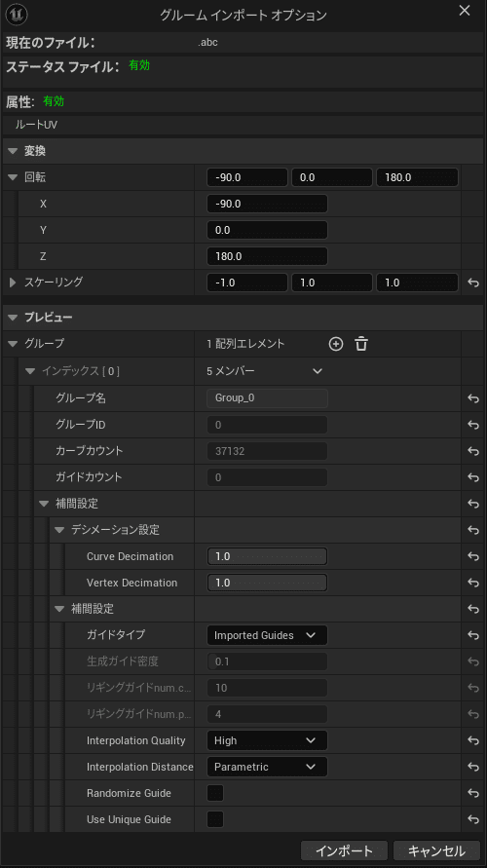The height and width of the screenshot is (868, 487).
Task: Click the Group_0 name field
Action: (267, 398)
